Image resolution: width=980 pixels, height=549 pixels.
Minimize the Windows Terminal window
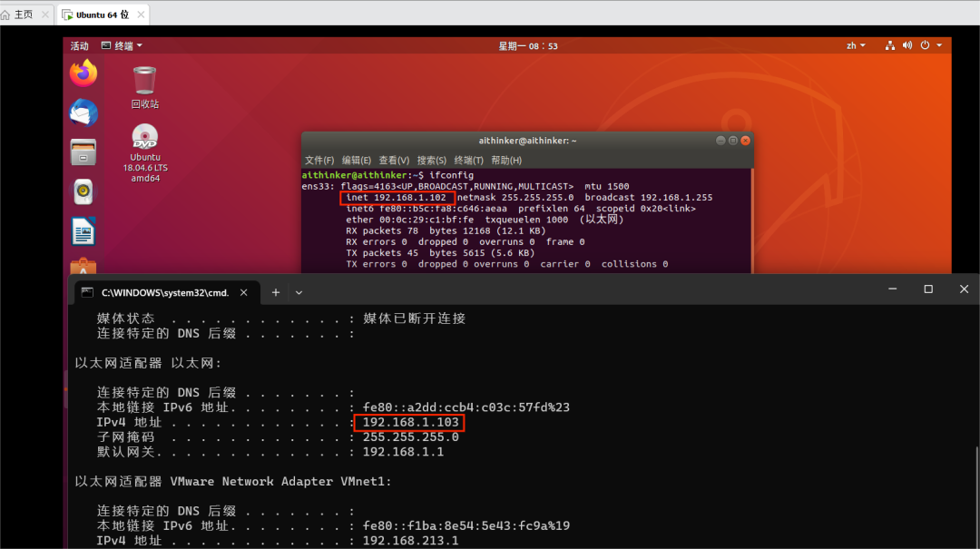(893, 289)
